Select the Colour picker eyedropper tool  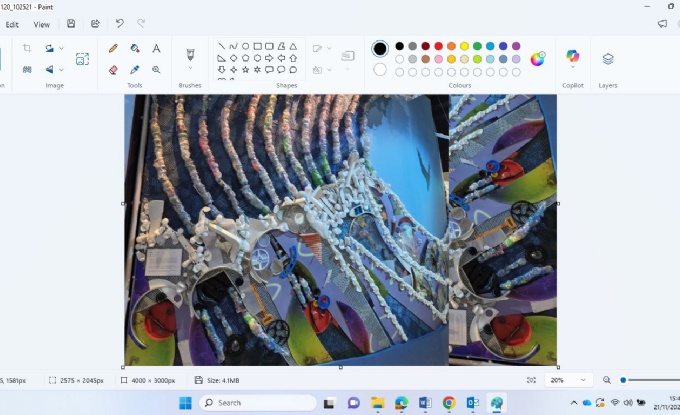(135, 70)
